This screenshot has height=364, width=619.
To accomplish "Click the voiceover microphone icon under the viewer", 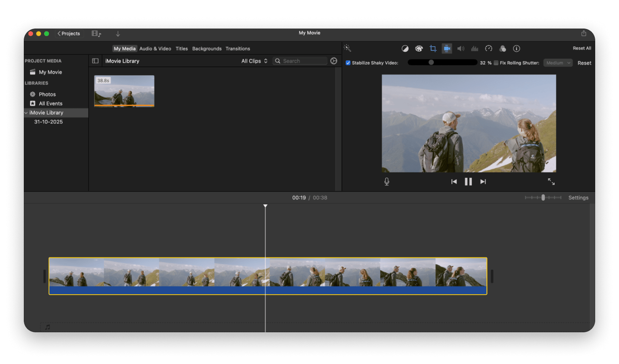I will [386, 181].
